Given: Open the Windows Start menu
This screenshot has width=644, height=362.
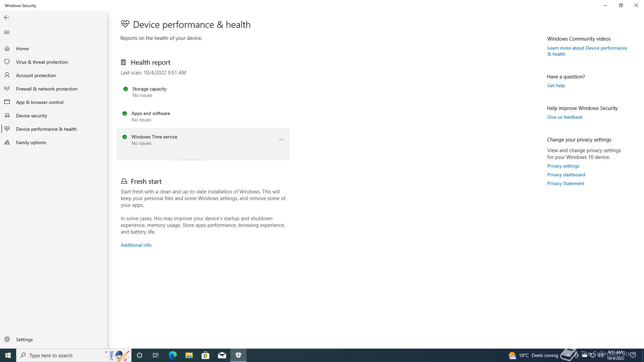Looking at the screenshot, I should tap(8, 355).
